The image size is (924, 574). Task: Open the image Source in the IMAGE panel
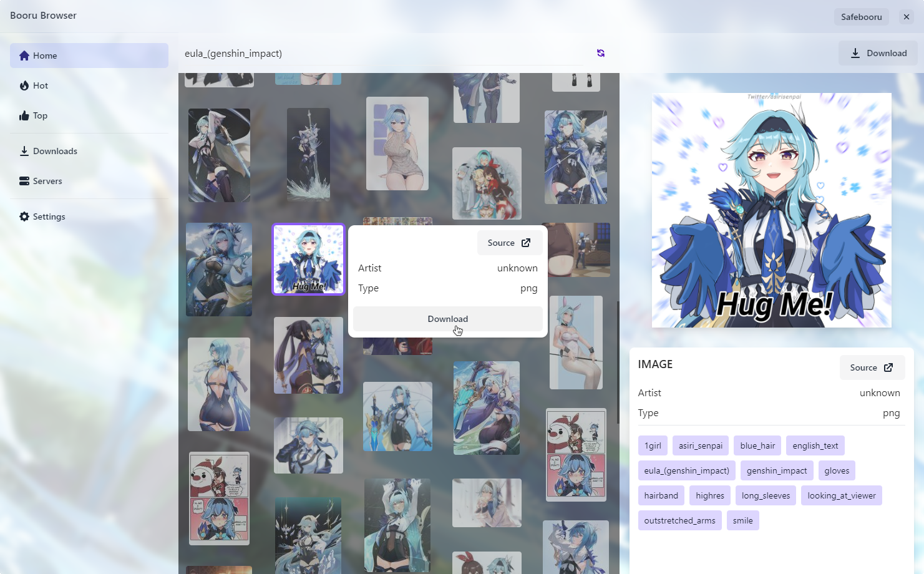pyautogui.click(x=872, y=367)
